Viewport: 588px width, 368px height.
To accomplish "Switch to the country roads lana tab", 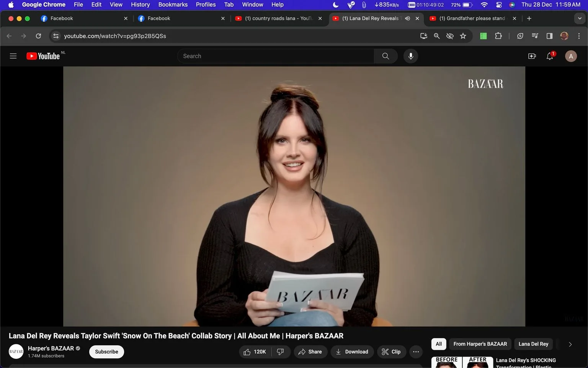I will [279, 18].
